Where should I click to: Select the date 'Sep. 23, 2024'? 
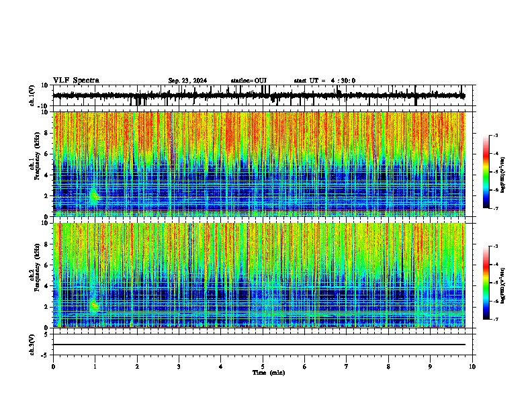(x=187, y=81)
